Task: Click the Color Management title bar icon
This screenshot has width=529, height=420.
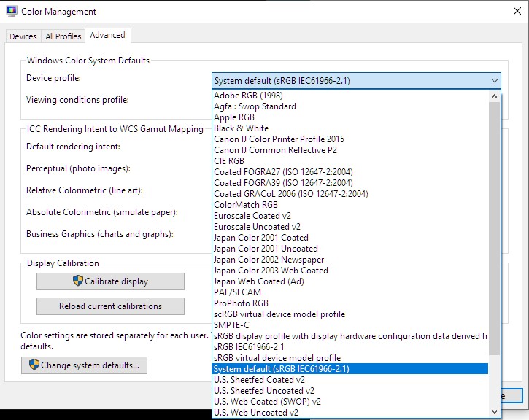Action: (11, 12)
